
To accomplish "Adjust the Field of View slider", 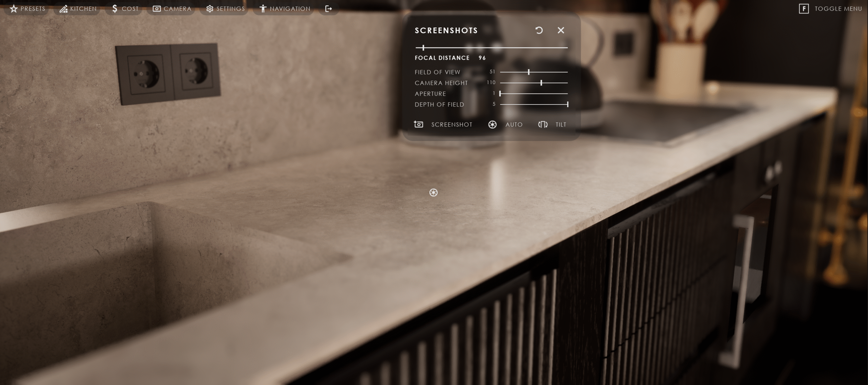I will (529, 72).
